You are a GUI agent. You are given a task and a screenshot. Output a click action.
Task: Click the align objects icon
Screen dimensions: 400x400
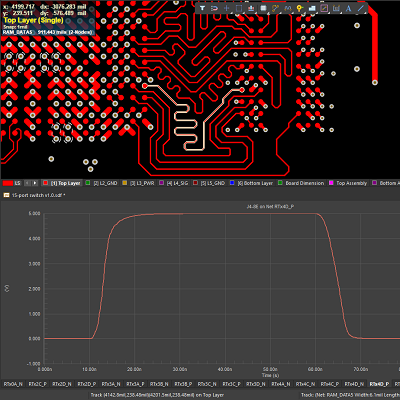(251, 8)
